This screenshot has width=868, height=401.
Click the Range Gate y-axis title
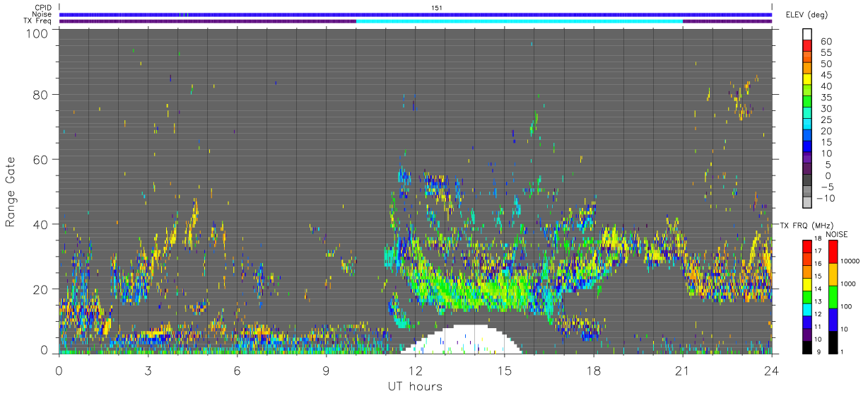pyautogui.click(x=11, y=192)
